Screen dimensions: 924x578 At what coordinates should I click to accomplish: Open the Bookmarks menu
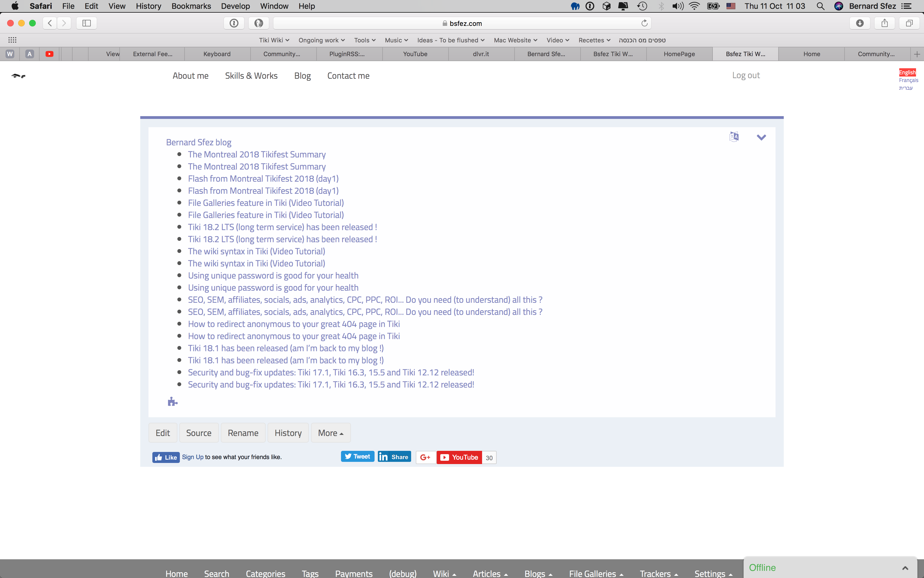(x=191, y=6)
